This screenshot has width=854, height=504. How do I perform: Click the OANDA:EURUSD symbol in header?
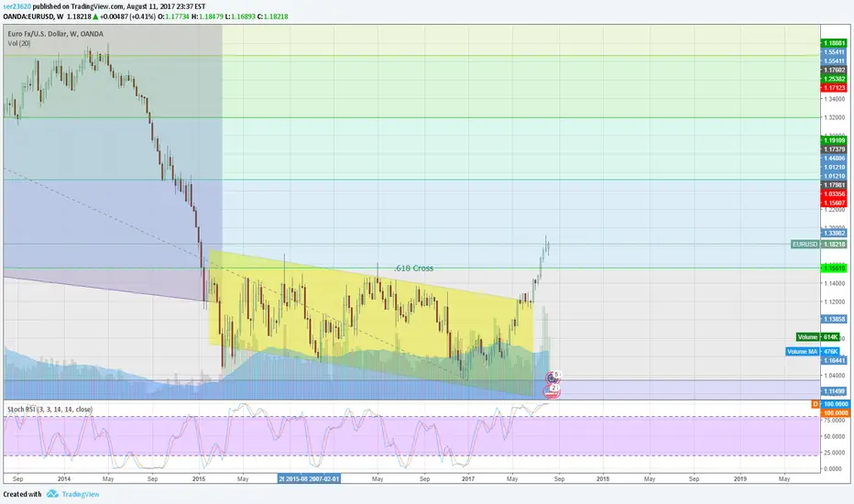(27, 16)
